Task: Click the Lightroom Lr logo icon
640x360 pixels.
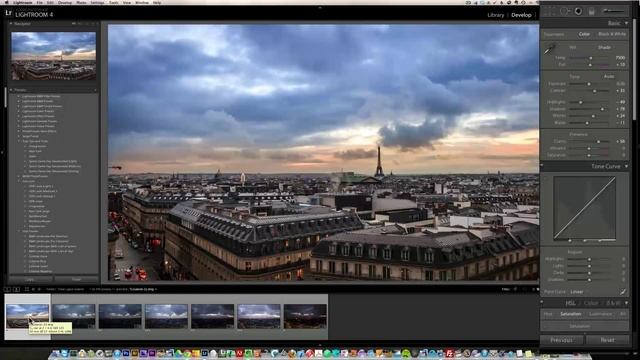Action: 9,13
